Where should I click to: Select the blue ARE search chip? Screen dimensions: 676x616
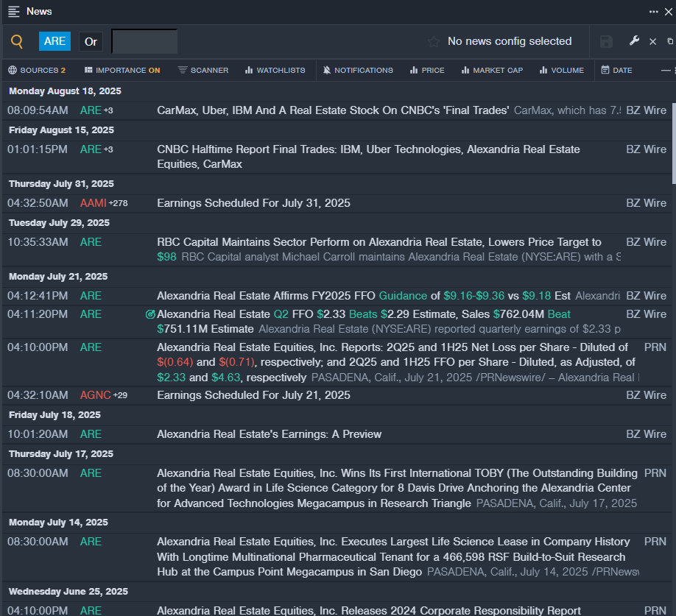(x=54, y=41)
